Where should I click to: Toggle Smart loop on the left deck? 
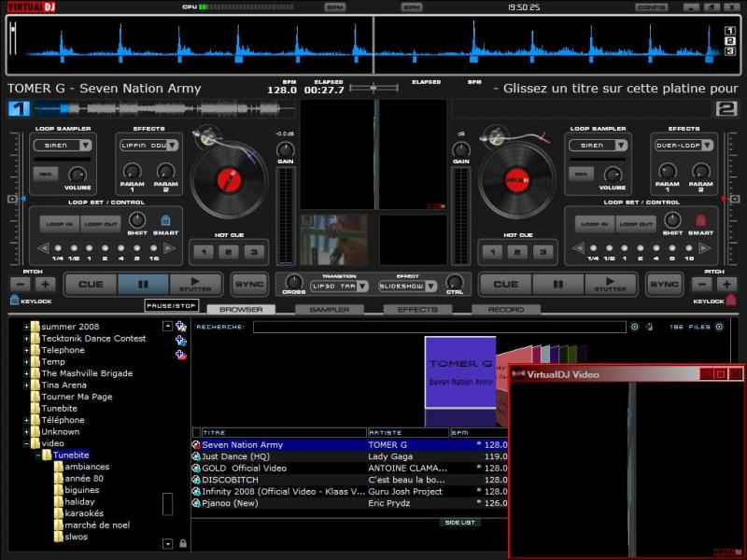(x=165, y=221)
